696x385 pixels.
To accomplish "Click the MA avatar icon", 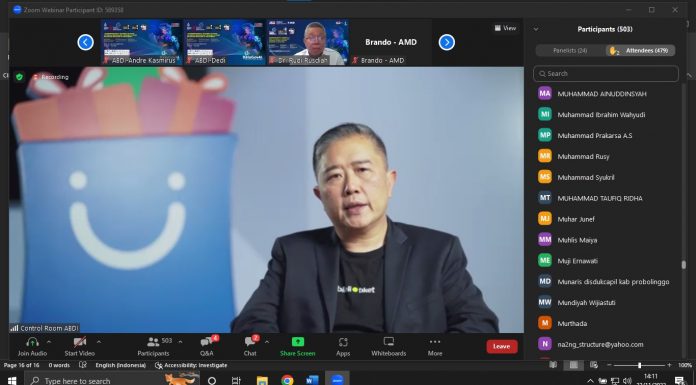I will [545, 93].
